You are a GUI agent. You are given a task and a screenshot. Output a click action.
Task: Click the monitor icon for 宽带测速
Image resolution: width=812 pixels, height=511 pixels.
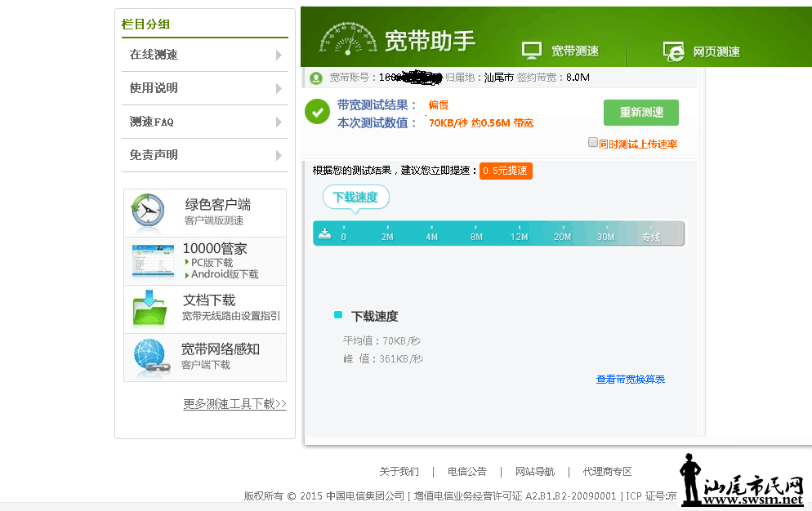[x=532, y=51]
